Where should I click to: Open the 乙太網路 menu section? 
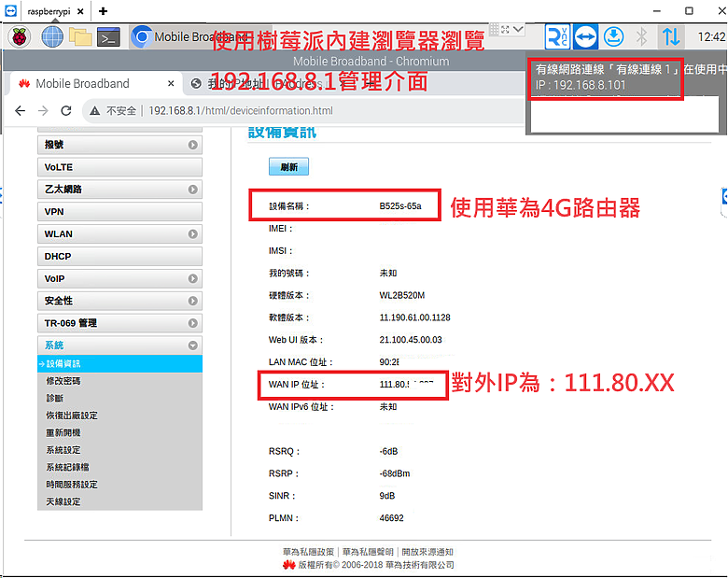point(119,190)
